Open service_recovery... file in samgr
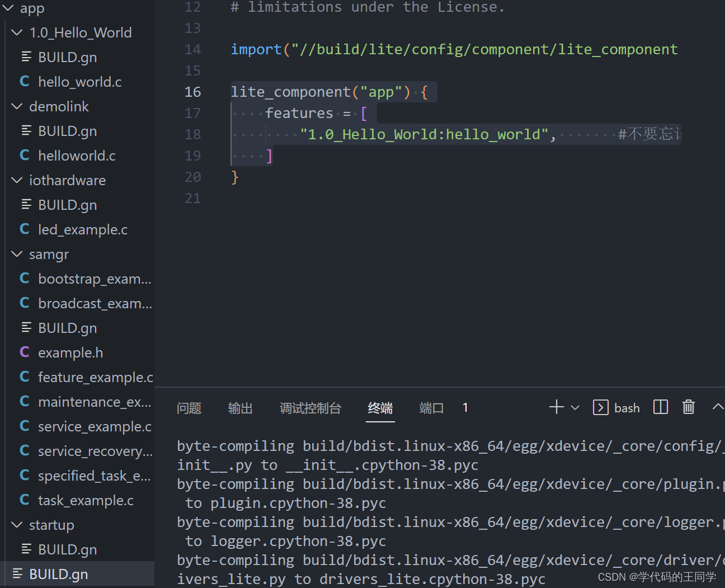725x588 pixels. pyautogui.click(x=95, y=451)
